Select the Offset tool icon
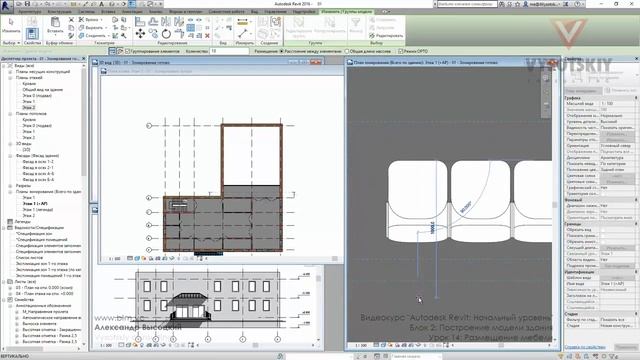Viewport: 640px width, 360px height. coord(153,21)
